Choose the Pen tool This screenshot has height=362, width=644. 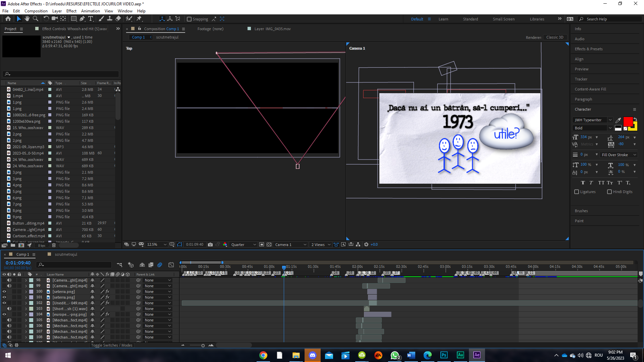pos(82,19)
